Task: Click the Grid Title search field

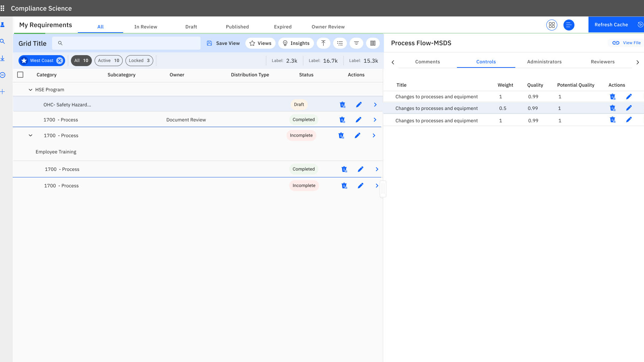Action: [x=126, y=43]
